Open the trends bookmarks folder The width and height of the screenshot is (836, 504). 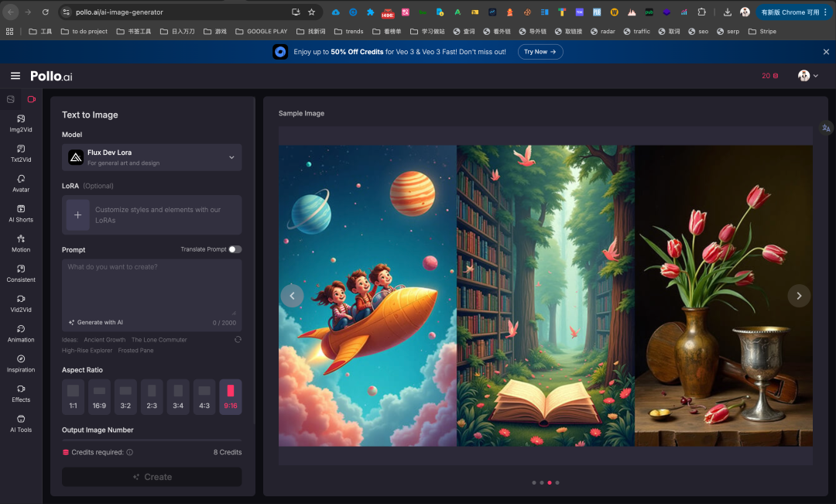pyautogui.click(x=348, y=32)
